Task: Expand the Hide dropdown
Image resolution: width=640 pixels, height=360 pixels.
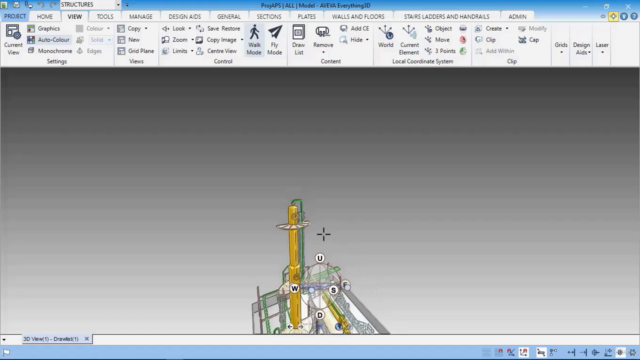Action: pos(367,40)
